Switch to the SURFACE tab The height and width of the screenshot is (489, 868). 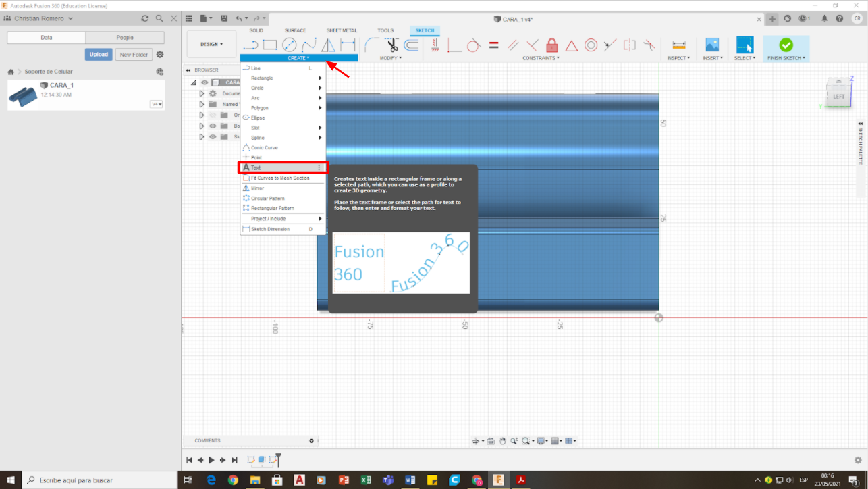point(295,30)
